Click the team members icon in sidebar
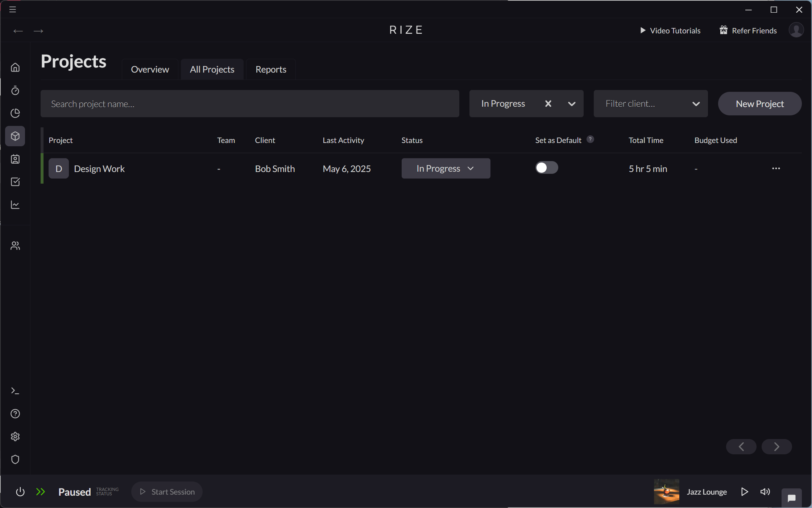The image size is (812, 508). [15, 245]
